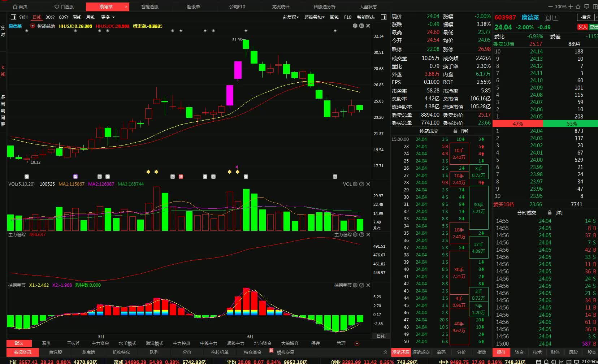Click the -自选 remove watchlist button

tap(585, 17)
